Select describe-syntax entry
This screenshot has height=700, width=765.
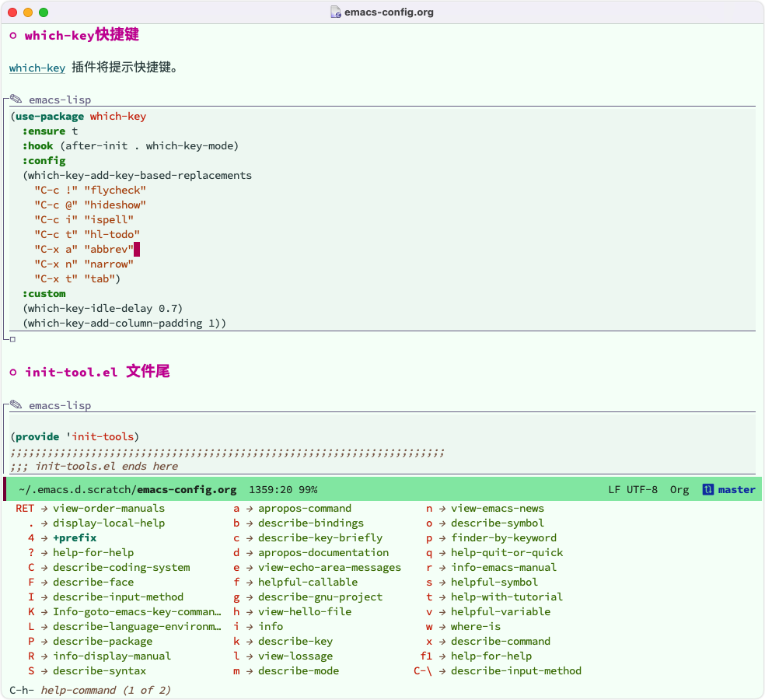100,670
